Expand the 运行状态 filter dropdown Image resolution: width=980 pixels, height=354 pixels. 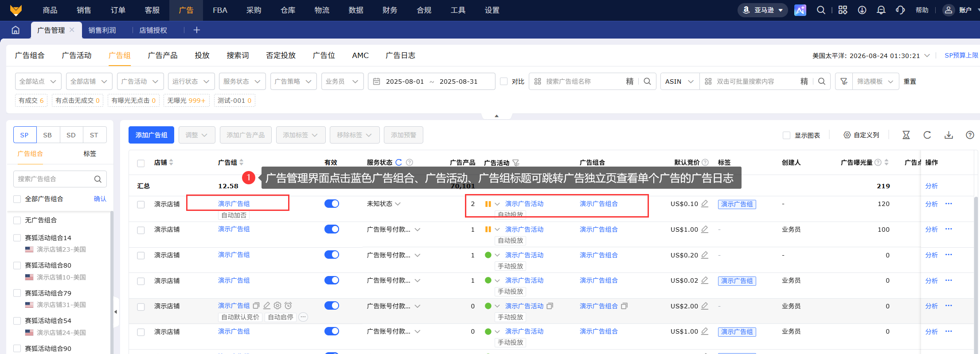tap(191, 82)
